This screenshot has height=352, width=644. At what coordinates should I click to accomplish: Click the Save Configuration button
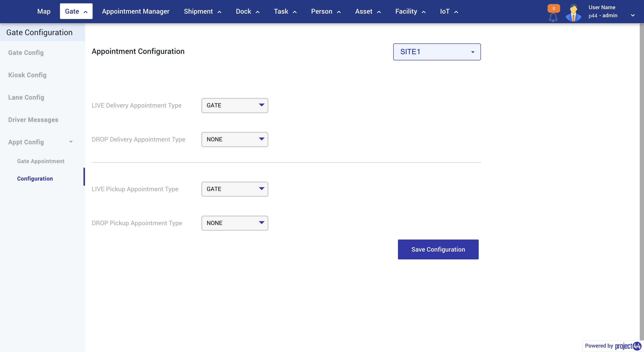point(438,249)
